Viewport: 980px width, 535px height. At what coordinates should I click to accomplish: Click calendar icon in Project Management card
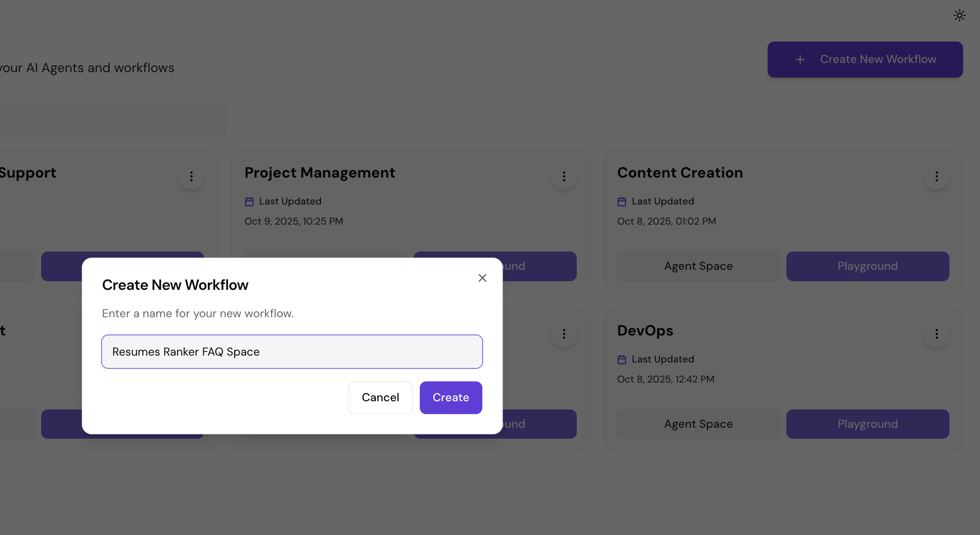tap(249, 202)
